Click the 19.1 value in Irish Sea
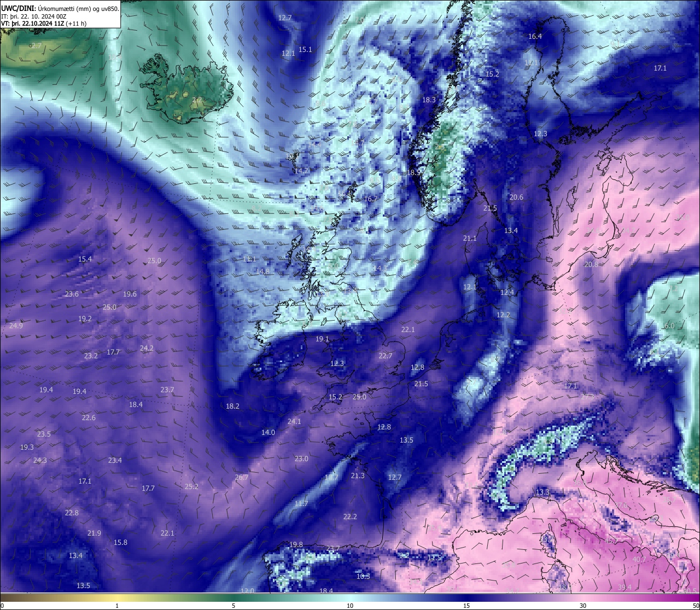The width and height of the screenshot is (700, 610). [x=323, y=339]
